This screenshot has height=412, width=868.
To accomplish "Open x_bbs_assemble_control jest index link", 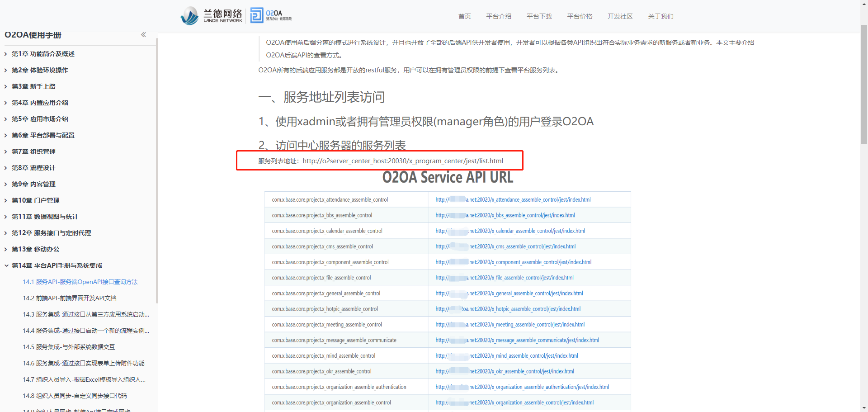I will (x=505, y=215).
